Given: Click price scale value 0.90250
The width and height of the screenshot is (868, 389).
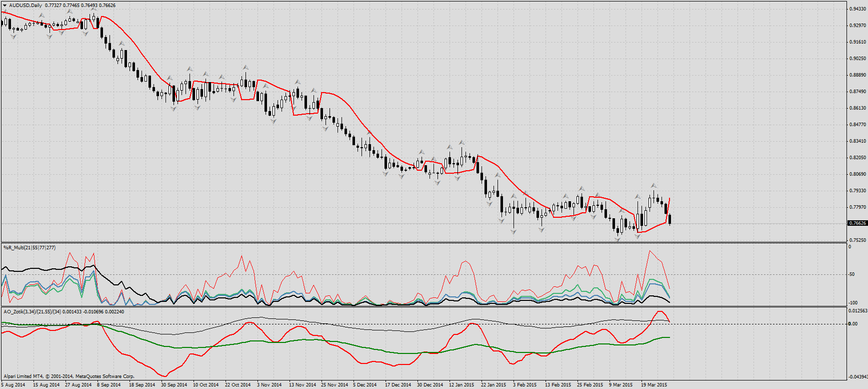Looking at the screenshot, I should tap(857, 59).
